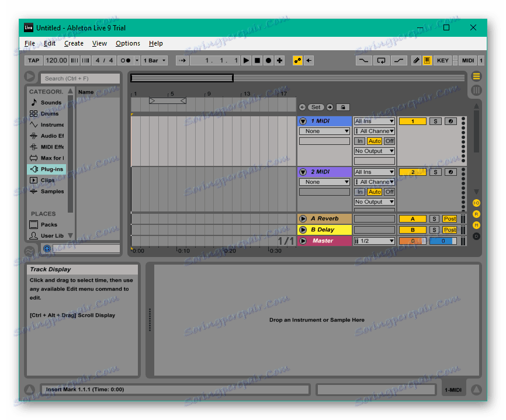Screen dimensions: 506x420
Task: Solo the 2 MIDI track
Action: click(435, 172)
